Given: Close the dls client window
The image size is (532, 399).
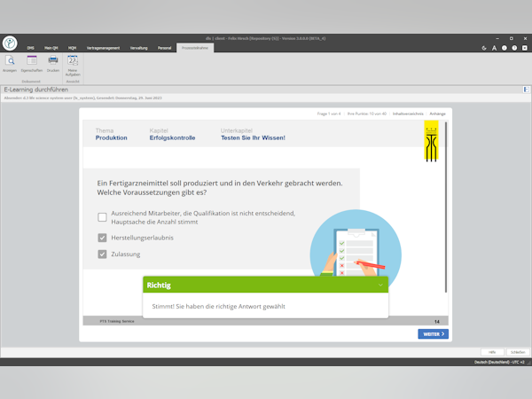Looking at the screenshot, I should tap(525, 39).
